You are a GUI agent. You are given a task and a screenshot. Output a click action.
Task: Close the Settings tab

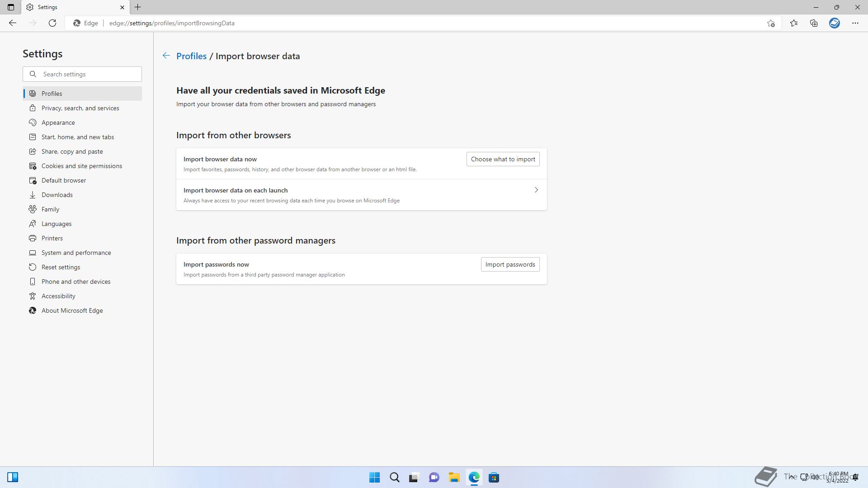tap(122, 7)
